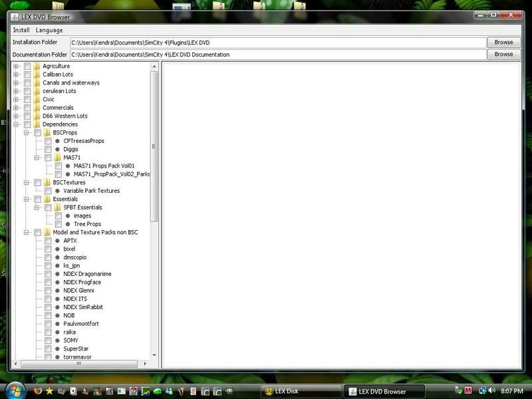The image size is (532, 399).
Task: Click the Civic folder icon
Action: coord(37,100)
